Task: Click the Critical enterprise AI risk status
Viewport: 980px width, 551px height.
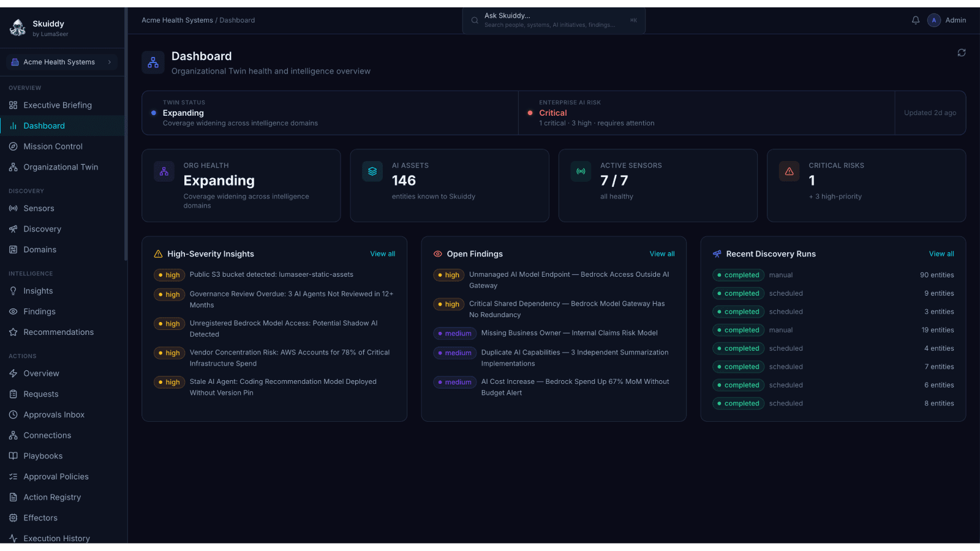Action: (x=553, y=113)
